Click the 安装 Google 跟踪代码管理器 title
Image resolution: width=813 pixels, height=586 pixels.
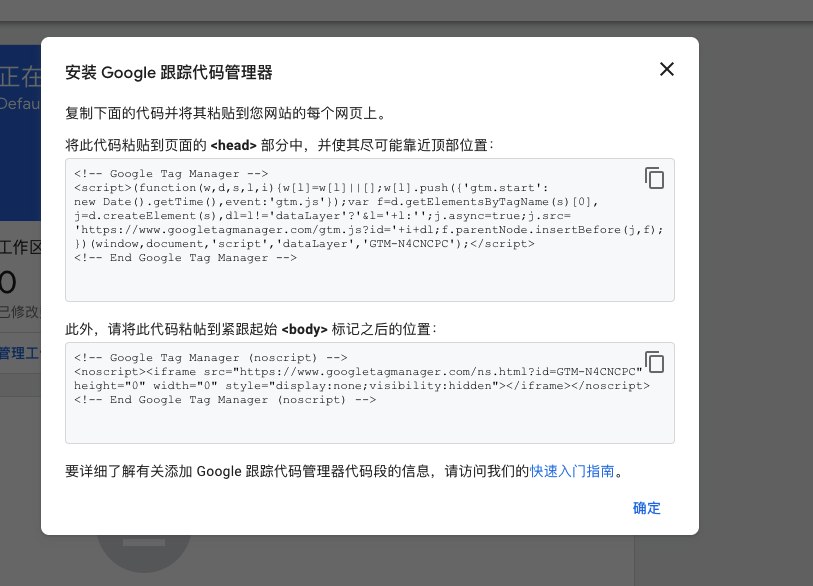(169, 72)
